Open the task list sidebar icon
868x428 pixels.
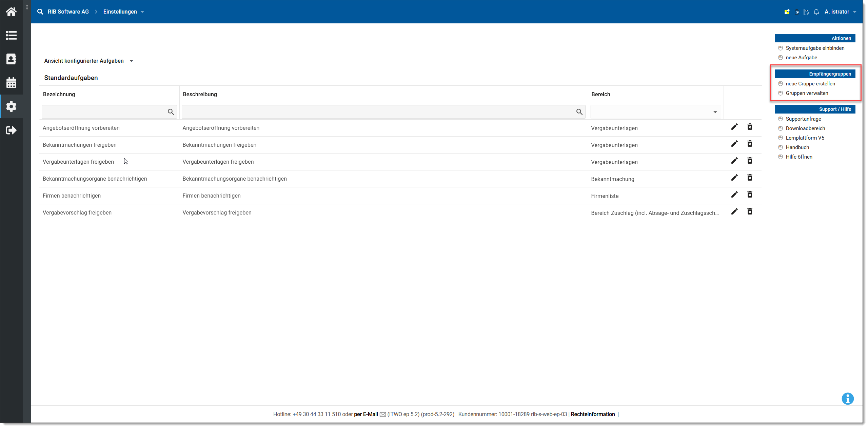(x=11, y=35)
